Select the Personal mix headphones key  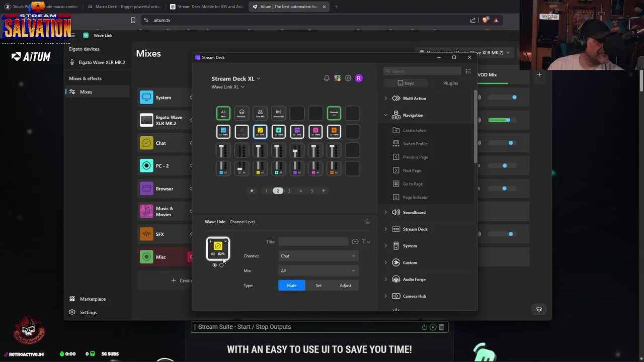click(242, 114)
